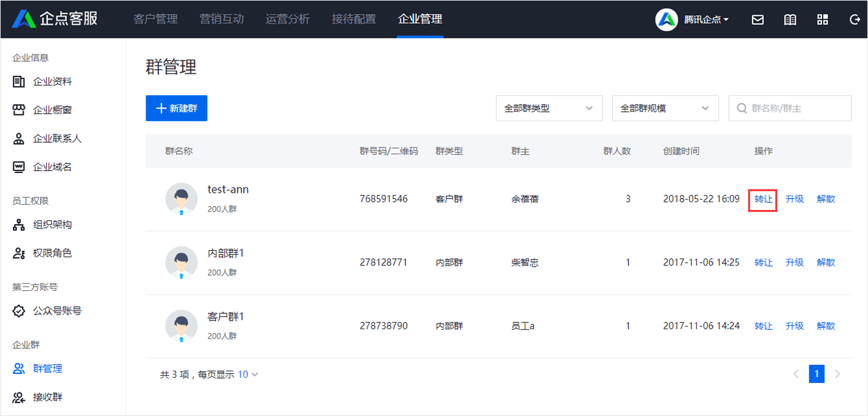Image resolution: width=868 pixels, height=416 pixels.
Task: Click the logout icon at top right
Action: click(x=855, y=20)
